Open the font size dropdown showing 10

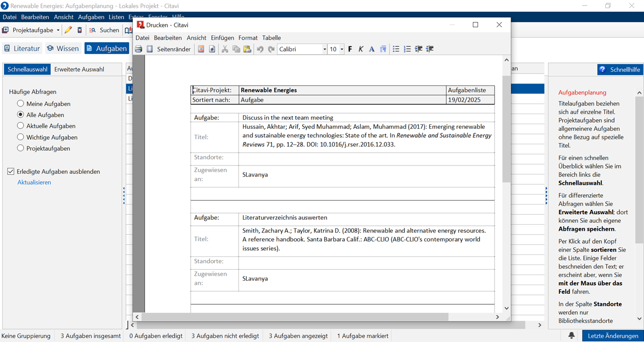click(342, 49)
